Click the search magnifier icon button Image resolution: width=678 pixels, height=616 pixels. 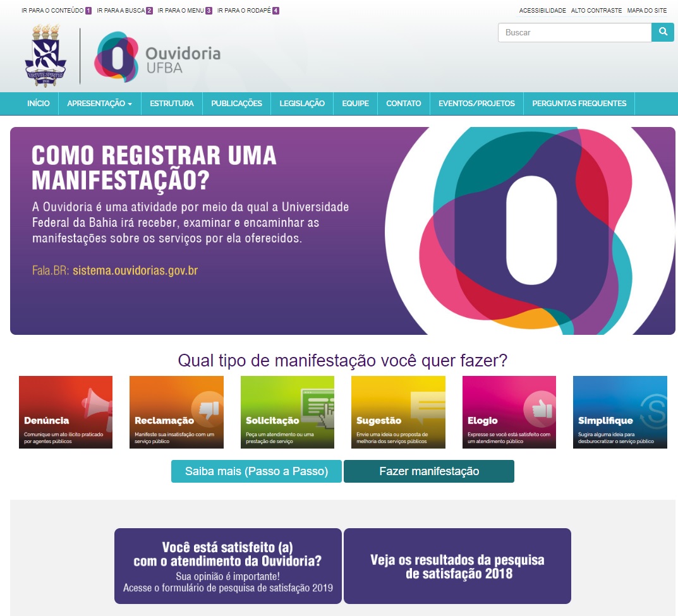[662, 32]
